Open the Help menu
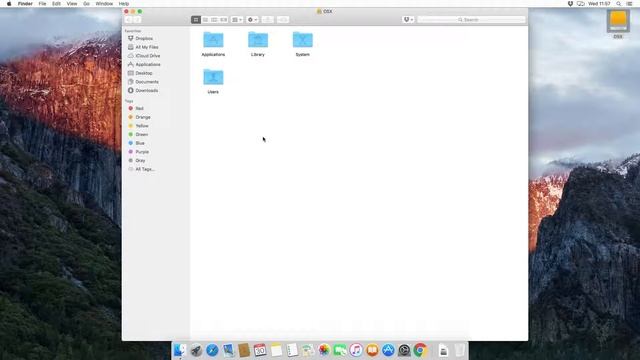 [x=124, y=4]
